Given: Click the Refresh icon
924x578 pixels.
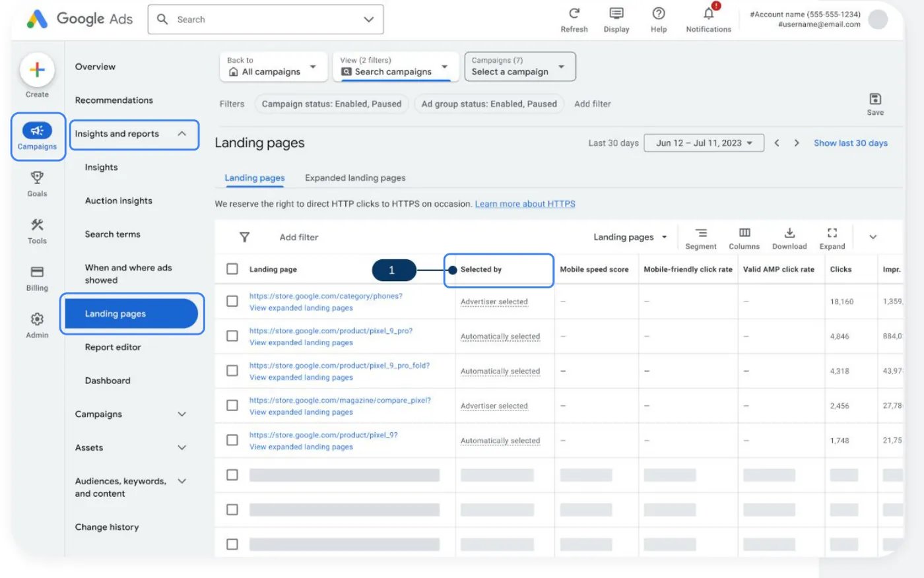Looking at the screenshot, I should coord(574,13).
